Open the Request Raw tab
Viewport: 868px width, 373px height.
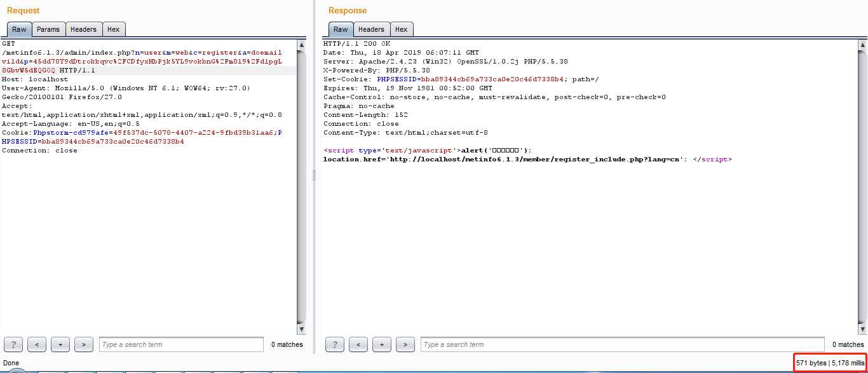(20, 29)
